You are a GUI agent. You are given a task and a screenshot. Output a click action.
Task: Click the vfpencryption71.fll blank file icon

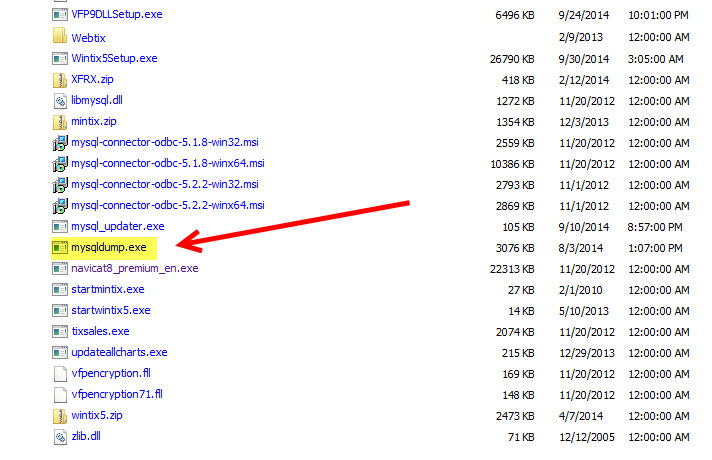click(x=60, y=395)
